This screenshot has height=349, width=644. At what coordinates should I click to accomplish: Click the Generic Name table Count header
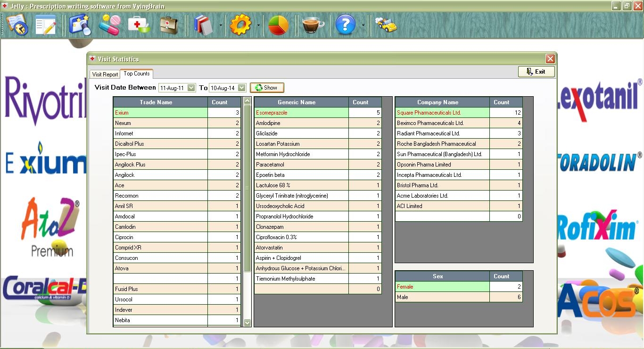pos(365,102)
